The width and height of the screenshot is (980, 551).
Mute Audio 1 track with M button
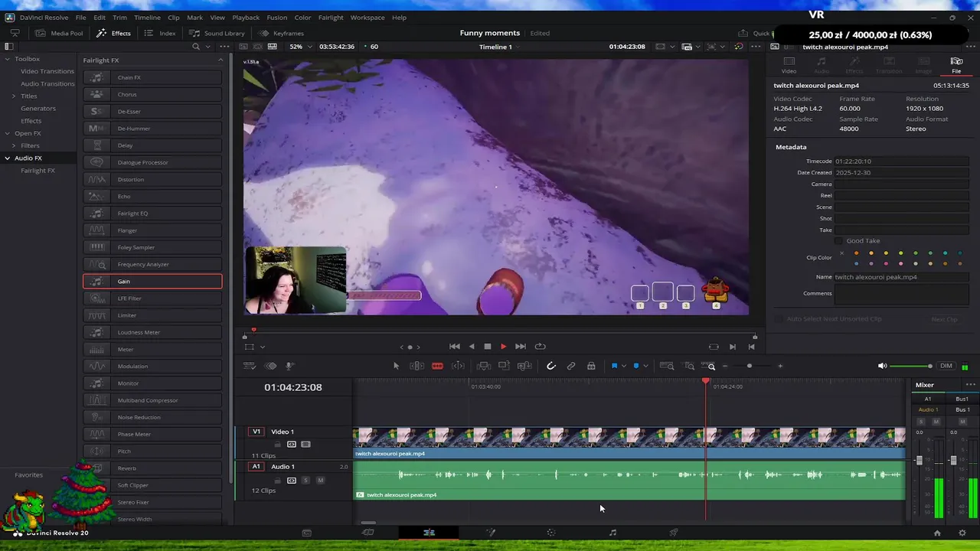click(320, 480)
